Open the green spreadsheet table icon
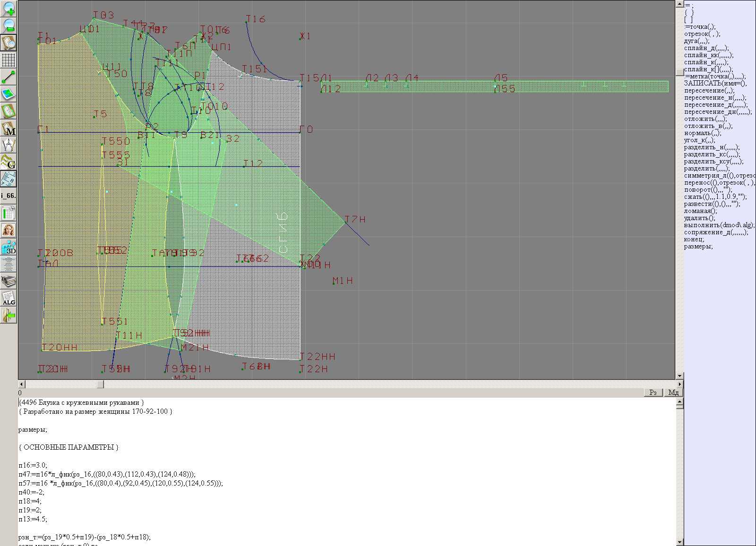The image size is (756, 546). (x=9, y=213)
